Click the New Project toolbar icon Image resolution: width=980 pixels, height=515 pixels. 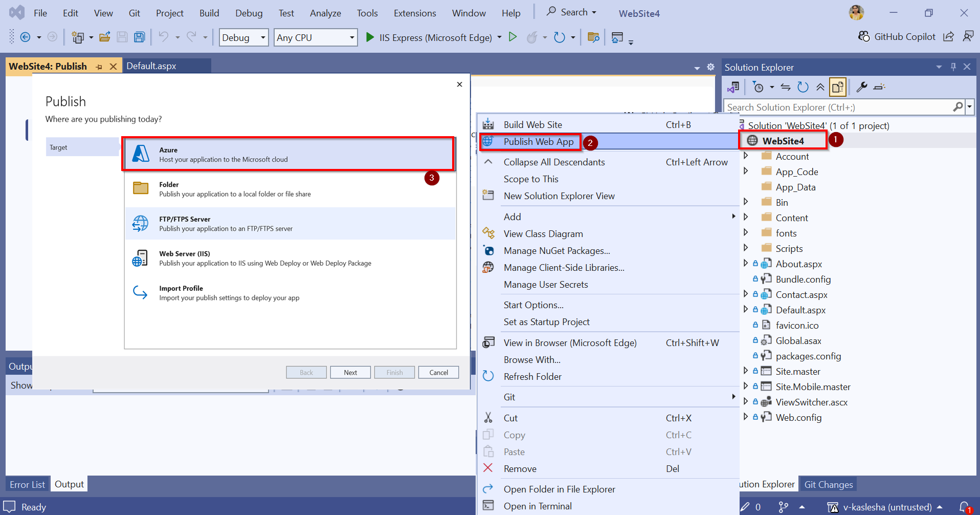pos(78,37)
